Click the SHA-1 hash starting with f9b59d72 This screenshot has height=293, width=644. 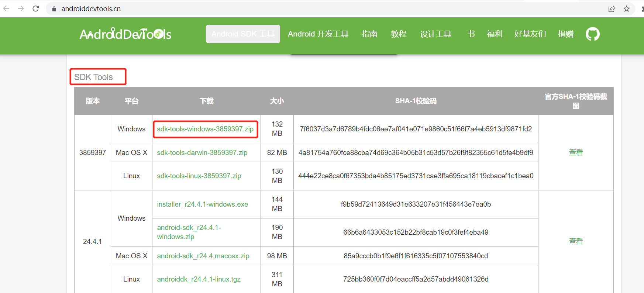coord(416,204)
